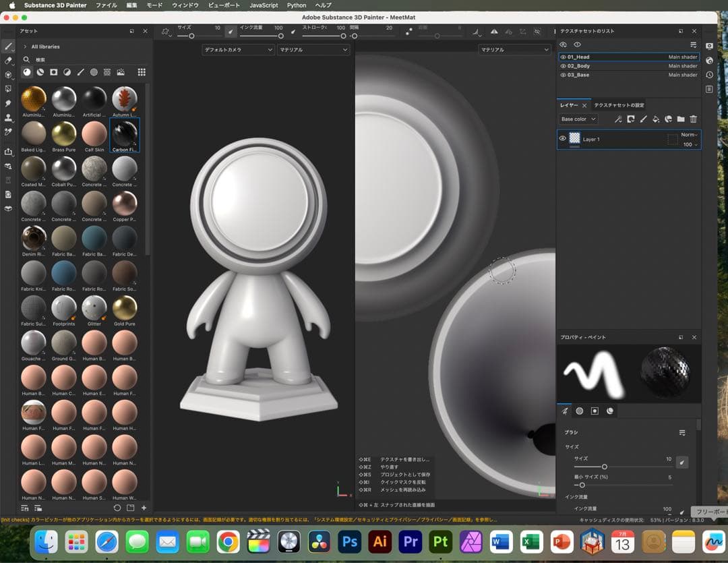Select the Eraser tool
Image resolution: width=728 pixels, height=563 pixels.
[x=9, y=61]
